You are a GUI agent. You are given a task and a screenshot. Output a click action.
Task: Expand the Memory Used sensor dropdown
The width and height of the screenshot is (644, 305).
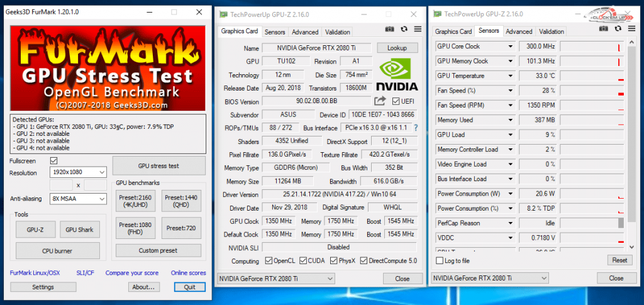(x=511, y=120)
